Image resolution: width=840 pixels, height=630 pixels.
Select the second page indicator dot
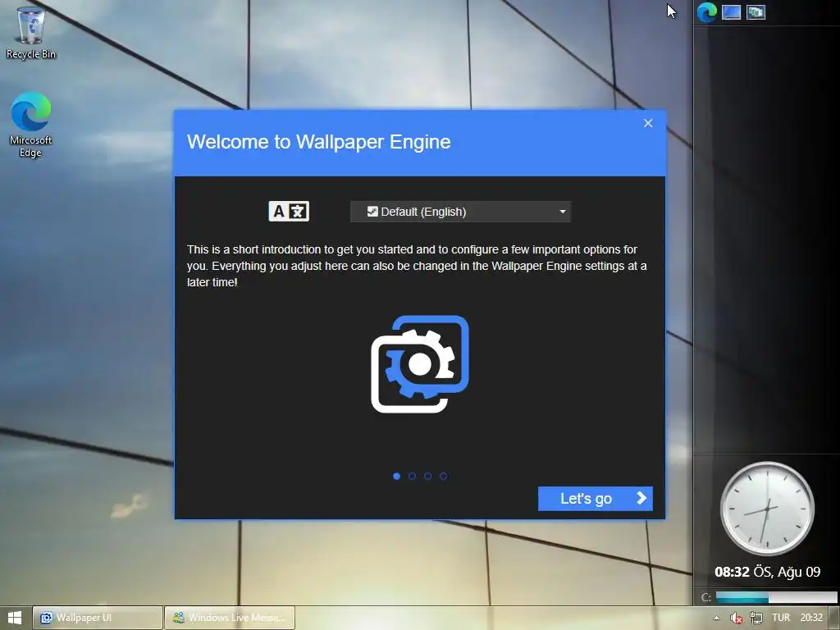pos(412,476)
